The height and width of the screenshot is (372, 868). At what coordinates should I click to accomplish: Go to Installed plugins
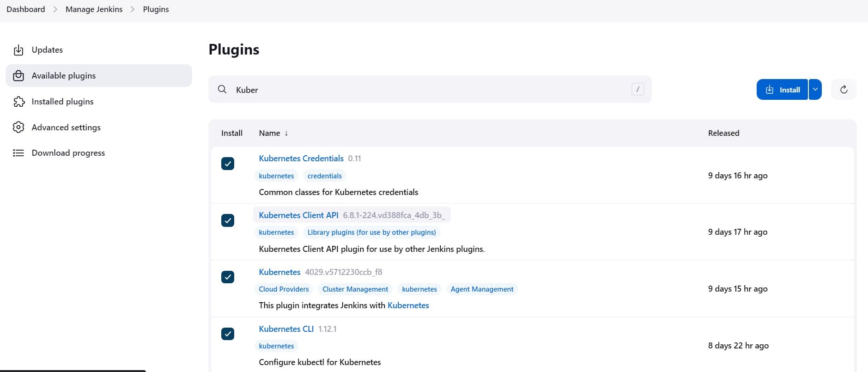(x=99, y=102)
